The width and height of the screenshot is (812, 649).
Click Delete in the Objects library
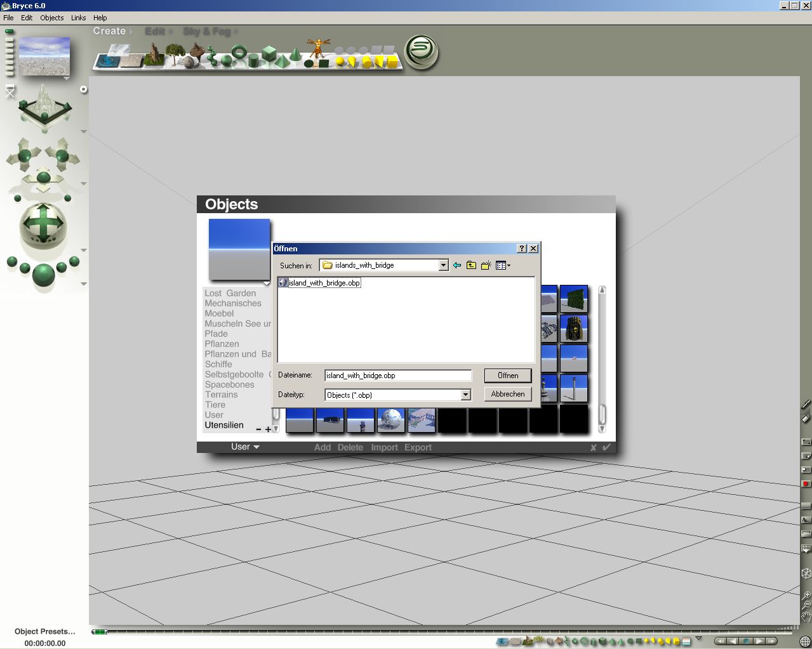350,447
